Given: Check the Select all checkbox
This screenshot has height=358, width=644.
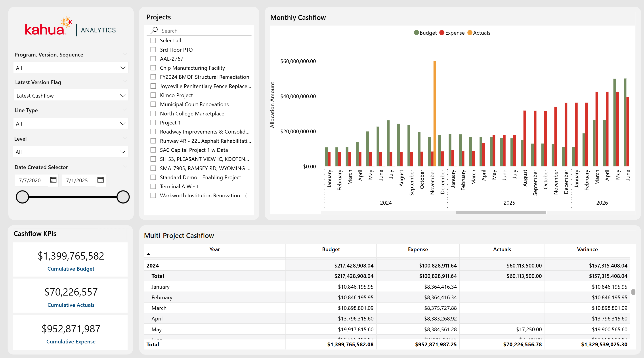Looking at the screenshot, I should (x=153, y=40).
